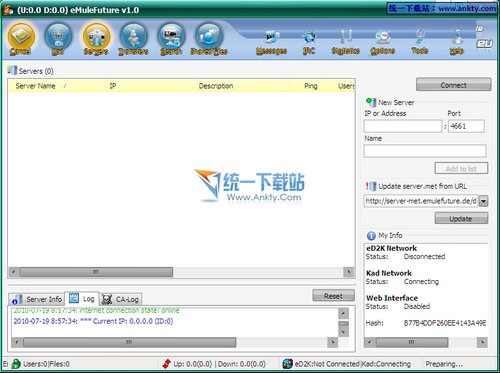Switch to the CA-Log tab

(121, 299)
